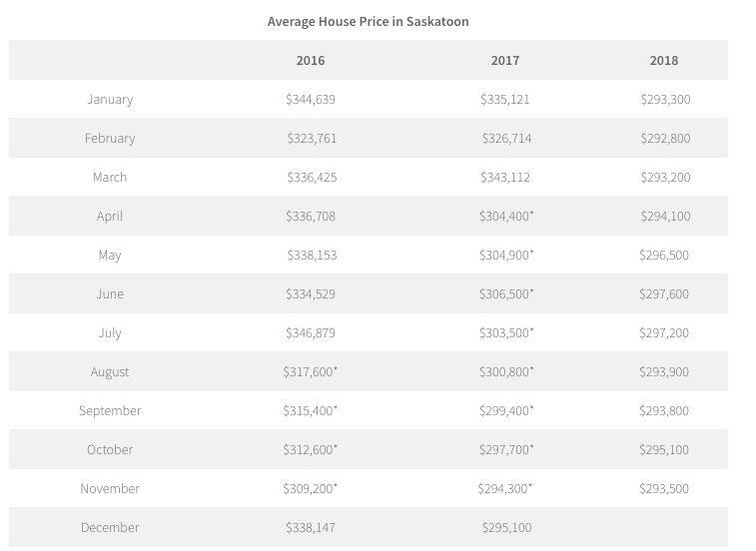Click the December row label

click(x=110, y=527)
